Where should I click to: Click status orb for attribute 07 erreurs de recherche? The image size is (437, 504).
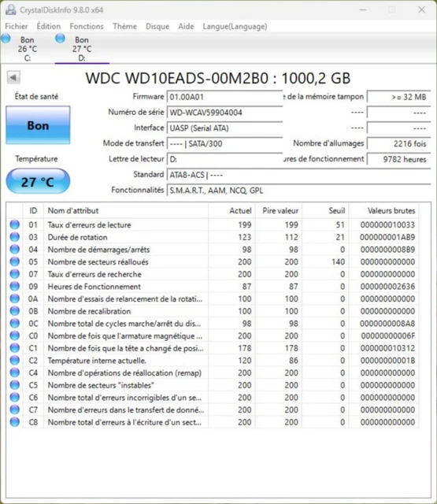point(14,274)
